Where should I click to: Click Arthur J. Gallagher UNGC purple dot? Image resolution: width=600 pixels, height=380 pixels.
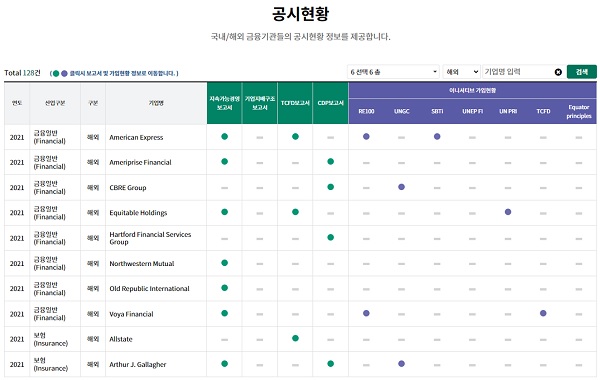tap(401, 364)
